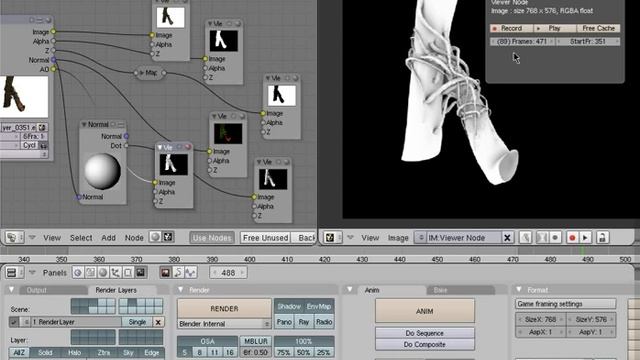Click the play arrow icon in image header
Viewport: 640px width, 360px height.
click(585, 238)
